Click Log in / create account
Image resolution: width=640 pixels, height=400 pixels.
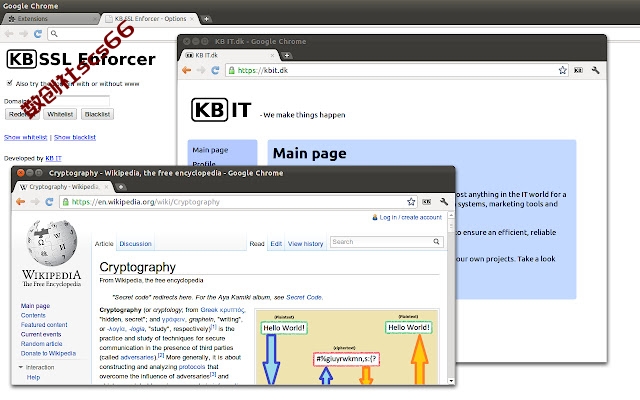pos(411,217)
